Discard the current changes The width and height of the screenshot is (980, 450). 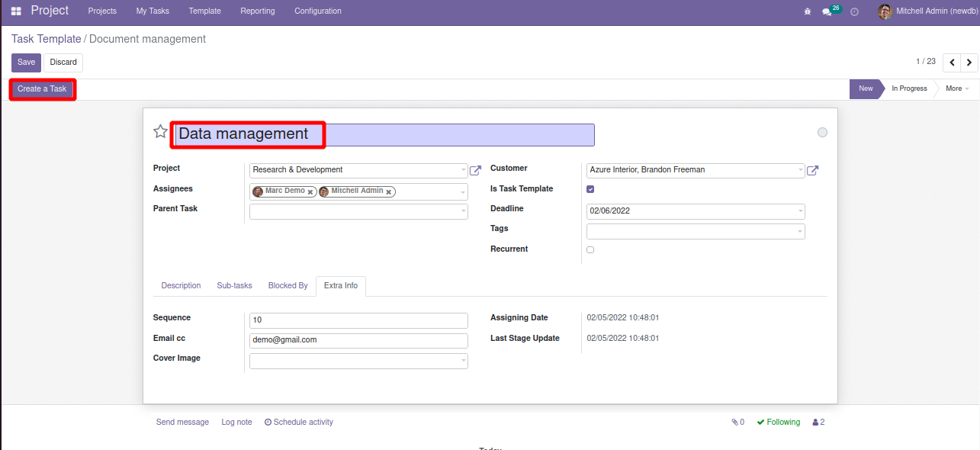coord(63,63)
